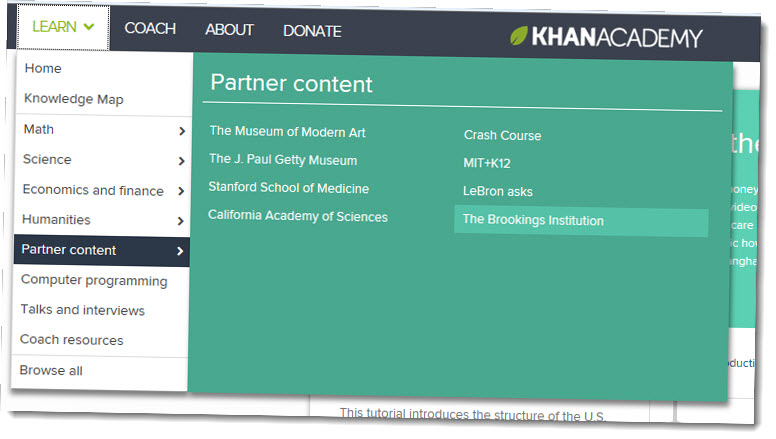776x439 pixels.
Task: Open The Brookings Institution partner link
Action: (533, 220)
